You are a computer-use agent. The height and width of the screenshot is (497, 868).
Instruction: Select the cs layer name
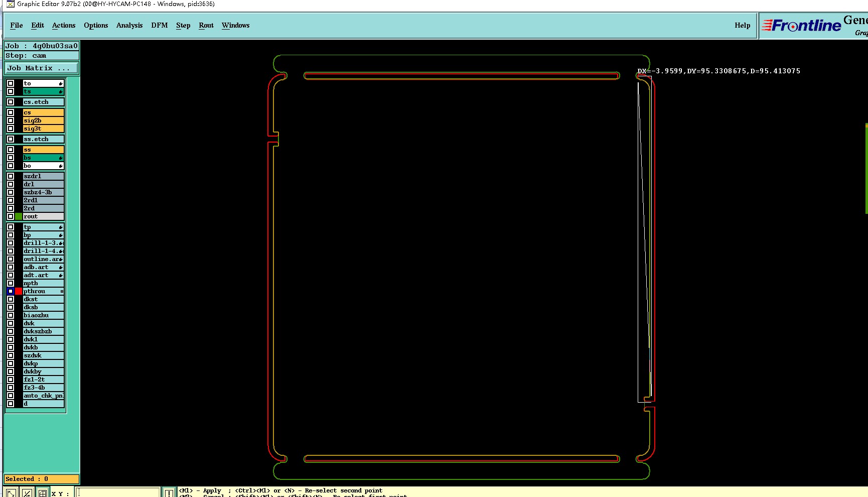(44, 112)
